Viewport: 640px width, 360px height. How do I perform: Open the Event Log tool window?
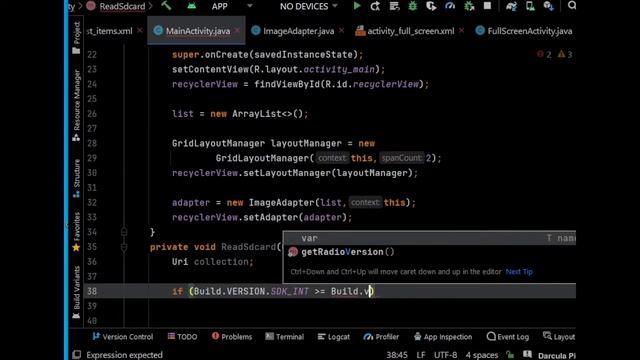pyautogui.click(x=508, y=337)
